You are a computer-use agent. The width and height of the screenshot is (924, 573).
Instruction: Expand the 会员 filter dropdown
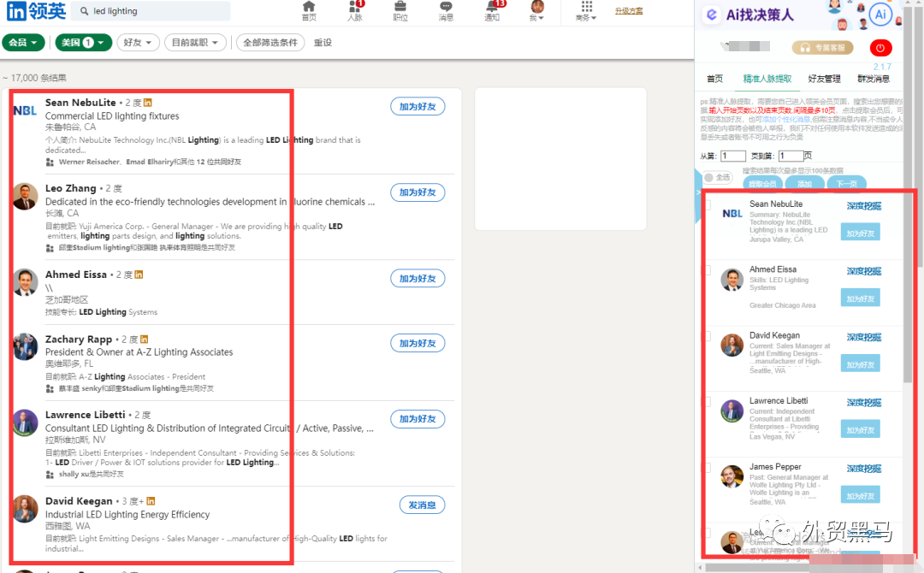click(24, 43)
